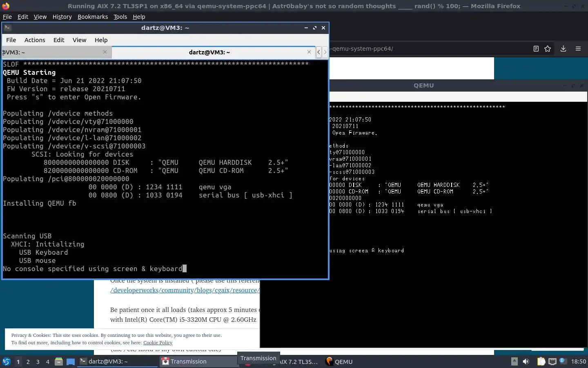This screenshot has height=368, width=588.
Task: Open Firefox Tools menu
Action: tap(120, 17)
